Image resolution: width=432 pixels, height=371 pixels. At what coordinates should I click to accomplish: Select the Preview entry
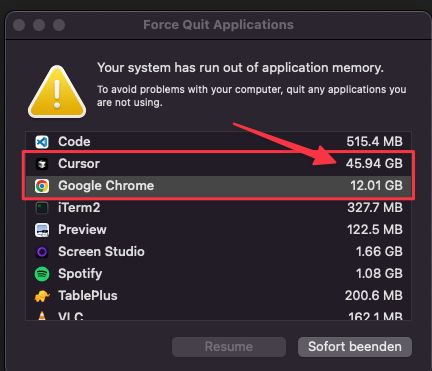click(82, 230)
